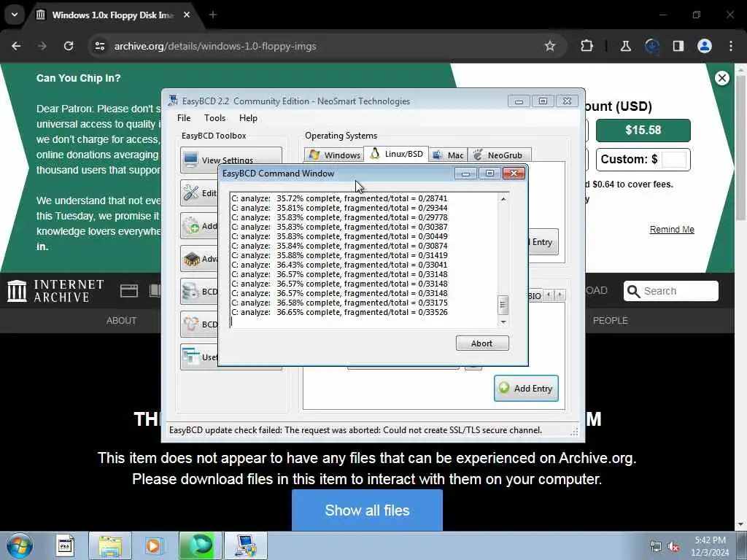Switch to the NeoGrub tab

(x=499, y=155)
